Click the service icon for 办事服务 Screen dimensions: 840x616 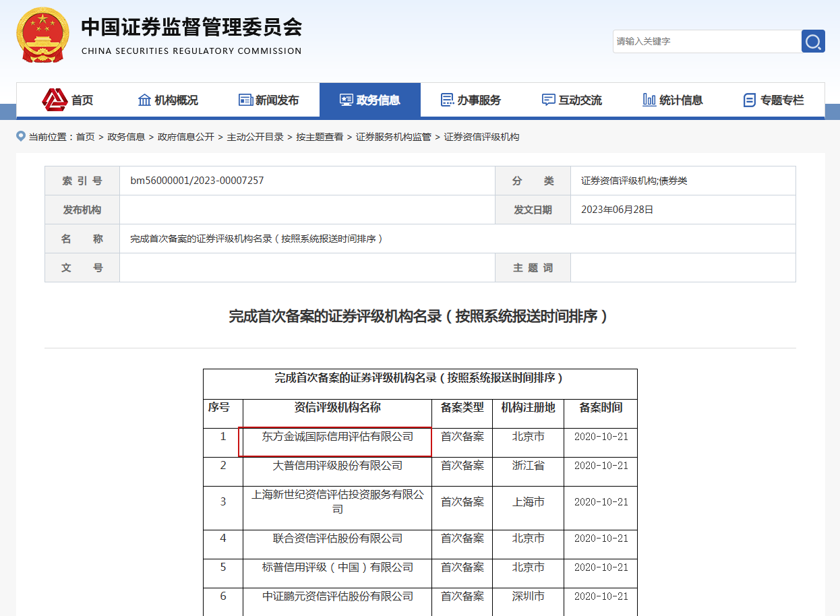447,100
